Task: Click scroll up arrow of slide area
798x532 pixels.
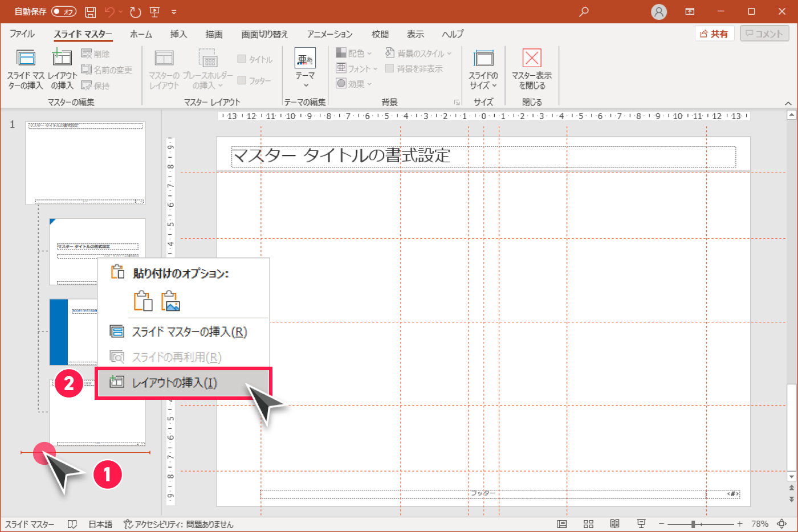Action: tap(791, 115)
